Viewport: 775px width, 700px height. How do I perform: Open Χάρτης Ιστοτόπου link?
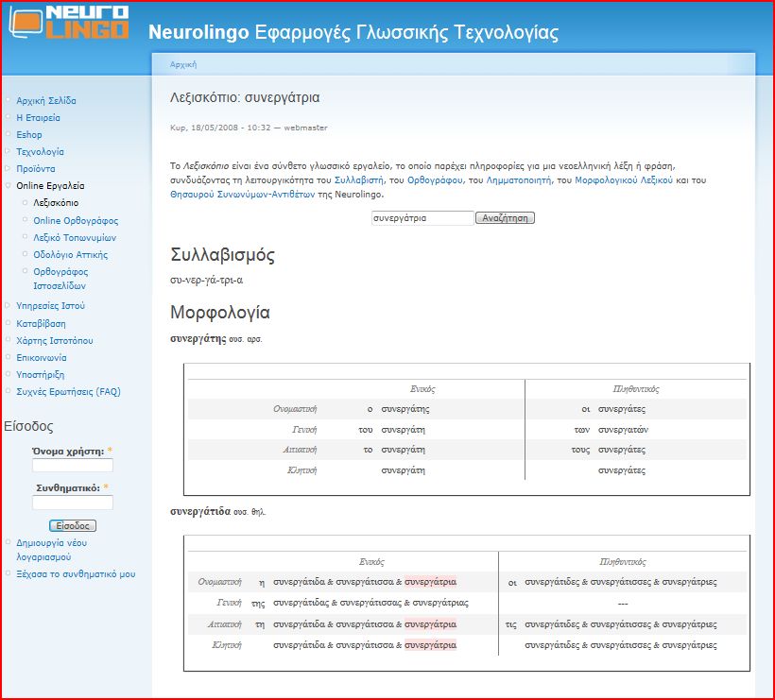point(55,341)
